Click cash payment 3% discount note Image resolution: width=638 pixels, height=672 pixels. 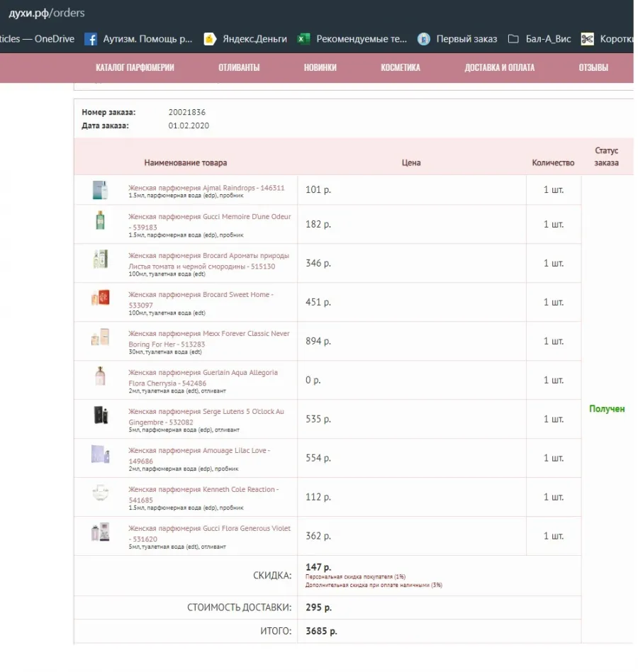pyautogui.click(x=374, y=585)
